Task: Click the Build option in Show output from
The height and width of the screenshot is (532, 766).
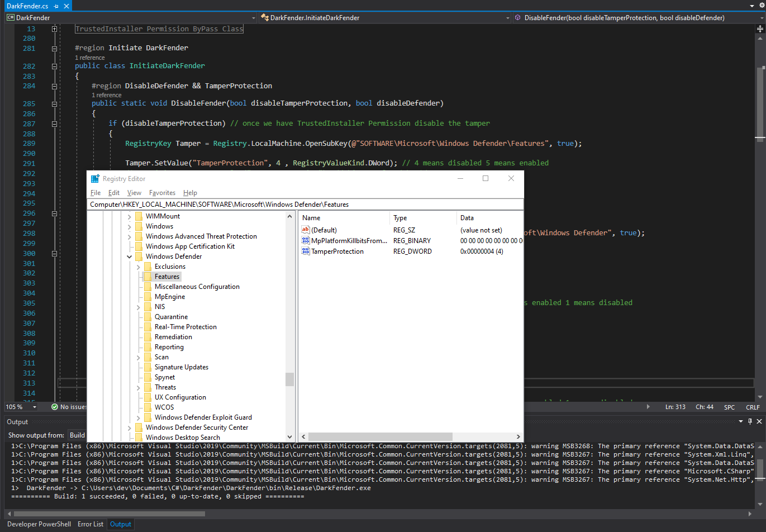Action: tap(77, 435)
